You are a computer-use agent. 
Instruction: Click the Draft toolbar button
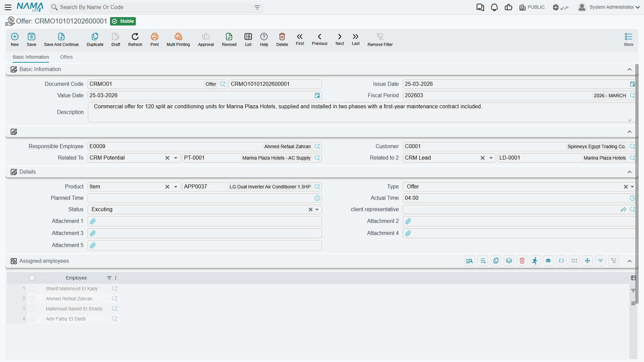click(x=116, y=39)
